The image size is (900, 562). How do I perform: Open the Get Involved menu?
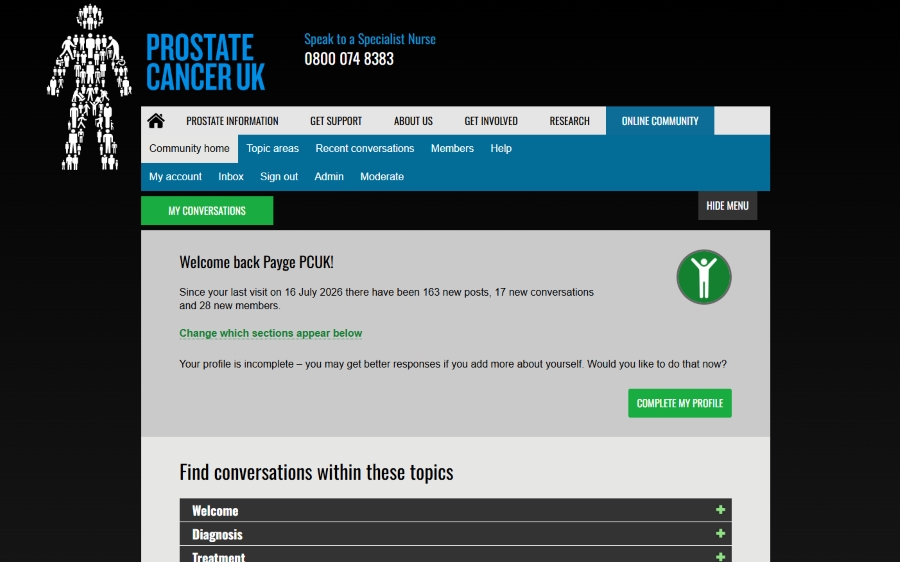point(491,121)
